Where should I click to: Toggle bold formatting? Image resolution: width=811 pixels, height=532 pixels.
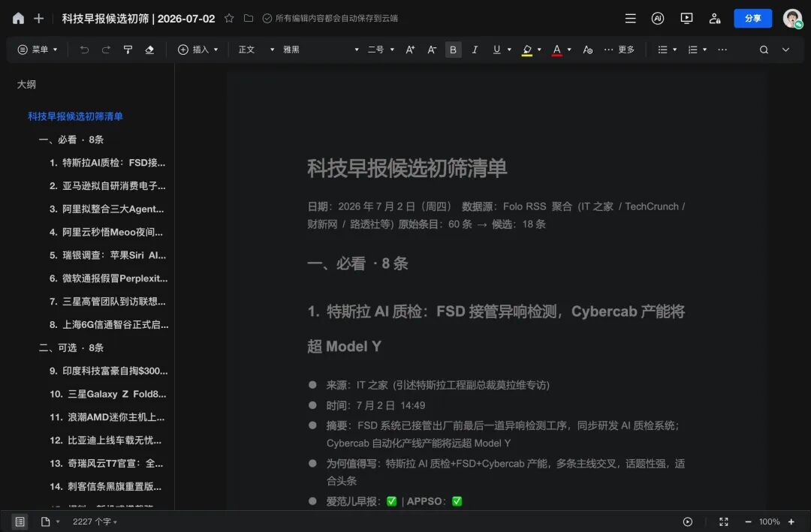tap(453, 50)
